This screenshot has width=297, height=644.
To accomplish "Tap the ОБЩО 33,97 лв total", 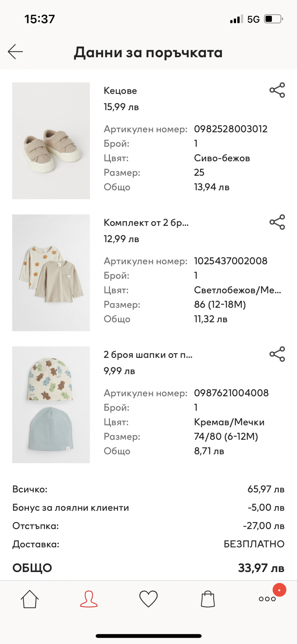I will [x=261, y=568].
